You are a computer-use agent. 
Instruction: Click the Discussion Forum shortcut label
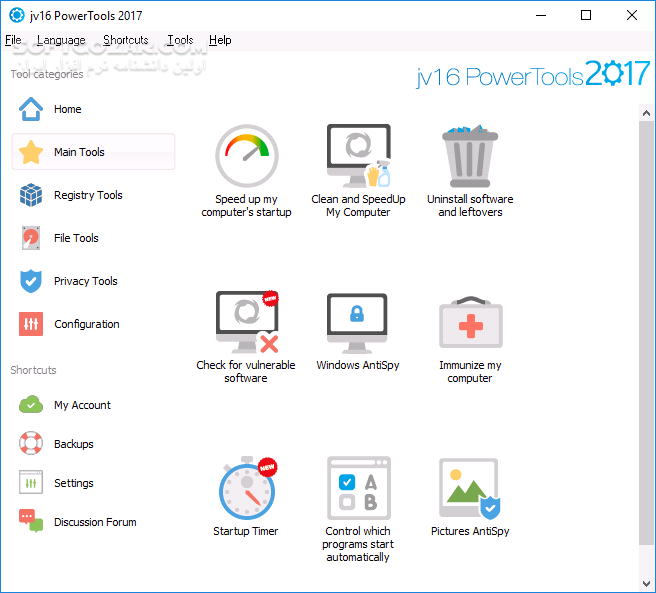tap(95, 522)
